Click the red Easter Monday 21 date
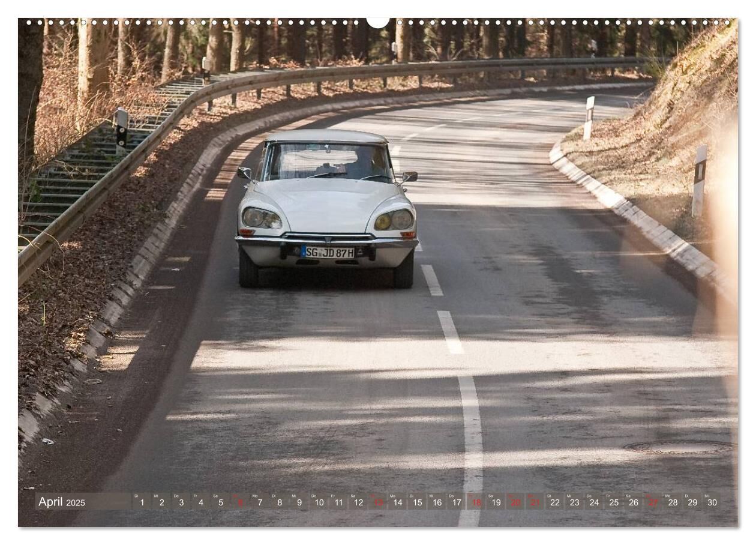The image size is (756, 545). click(x=535, y=502)
